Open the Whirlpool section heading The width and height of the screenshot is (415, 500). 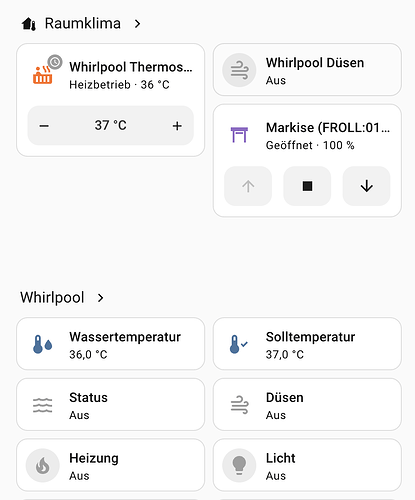[52, 297]
